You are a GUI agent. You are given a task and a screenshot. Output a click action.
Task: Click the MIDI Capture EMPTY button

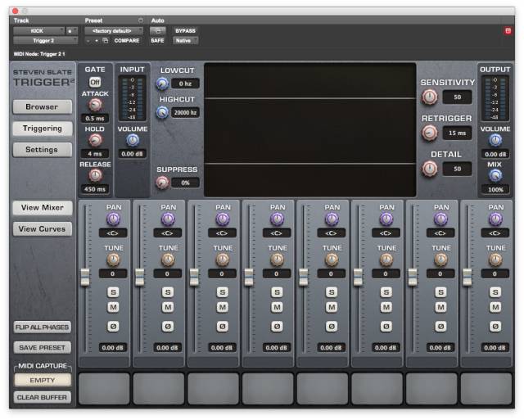pos(43,380)
